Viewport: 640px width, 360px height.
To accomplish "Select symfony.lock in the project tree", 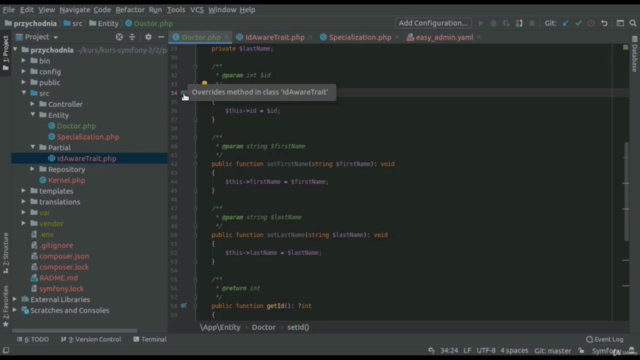I will tap(61, 289).
